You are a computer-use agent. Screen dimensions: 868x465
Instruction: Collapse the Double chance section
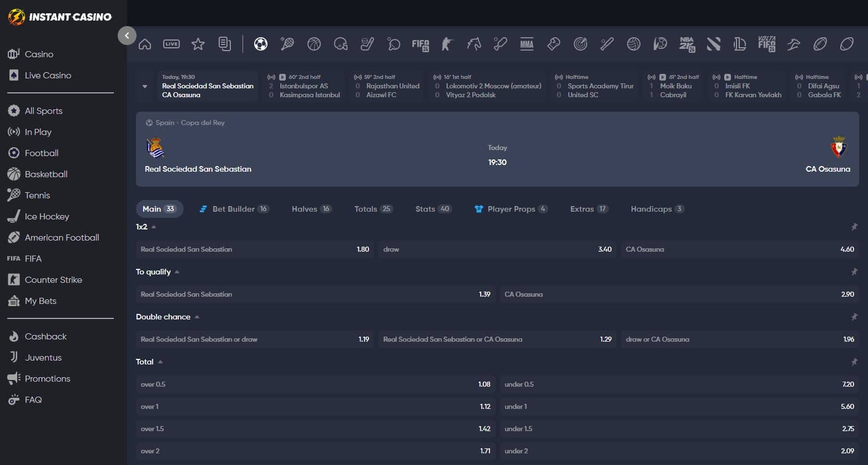point(197,317)
